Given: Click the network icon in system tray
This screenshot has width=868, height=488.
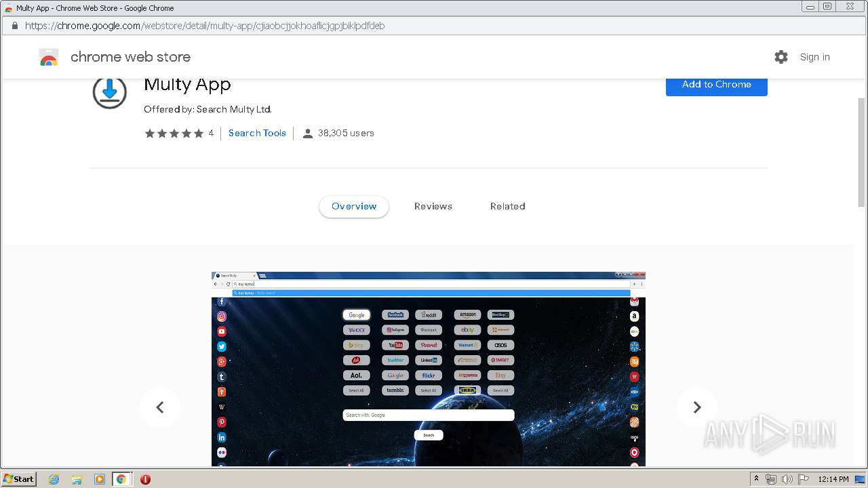Looking at the screenshot, I should (771, 479).
